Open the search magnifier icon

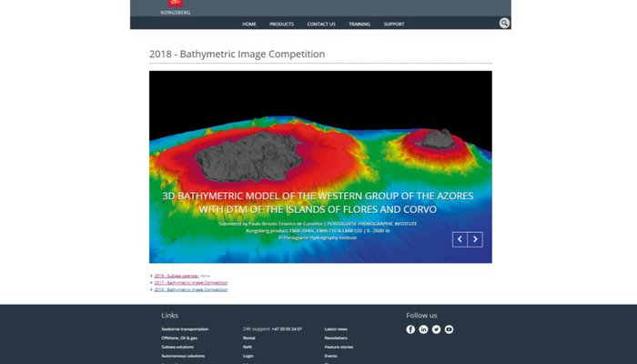click(504, 23)
